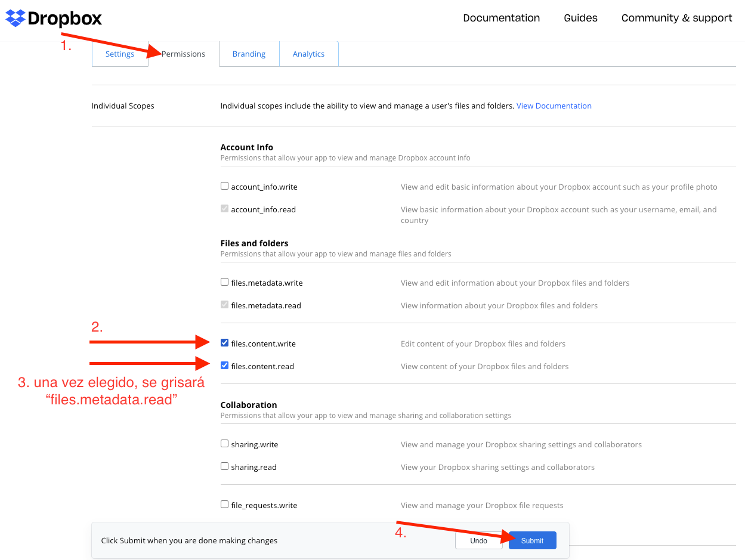Click 'View your Dropbox sharing settings and collaborators' text
The height and width of the screenshot is (560, 745).
coord(497,467)
